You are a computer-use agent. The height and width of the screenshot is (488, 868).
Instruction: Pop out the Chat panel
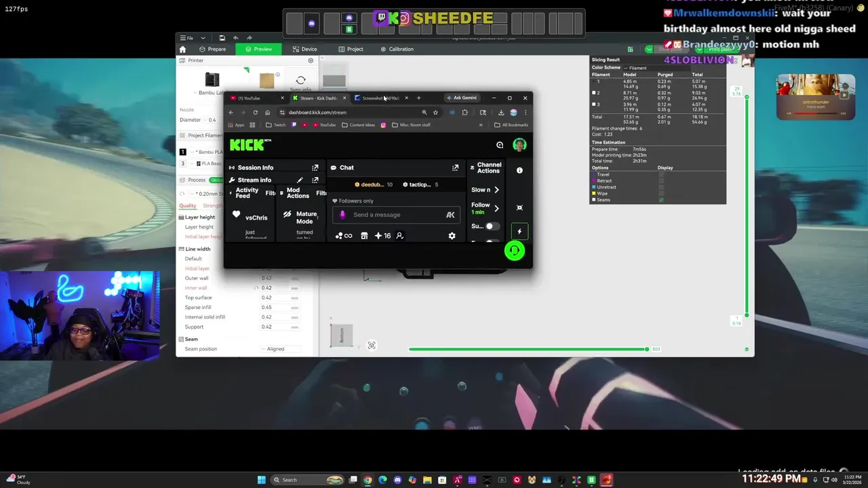[455, 167]
